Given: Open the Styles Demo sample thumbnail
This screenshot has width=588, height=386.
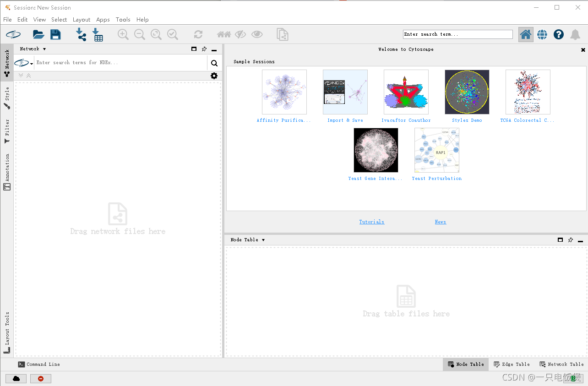Looking at the screenshot, I should pyautogui.click(x=467, y=92).
